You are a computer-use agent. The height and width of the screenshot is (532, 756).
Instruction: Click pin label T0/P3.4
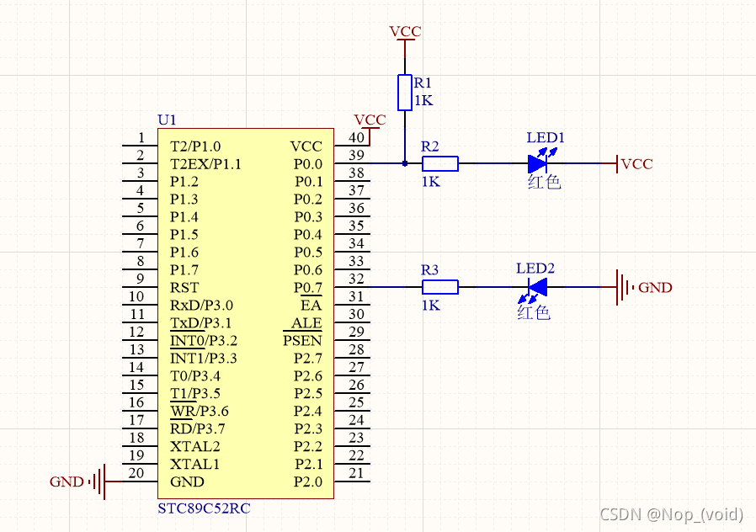195,376
